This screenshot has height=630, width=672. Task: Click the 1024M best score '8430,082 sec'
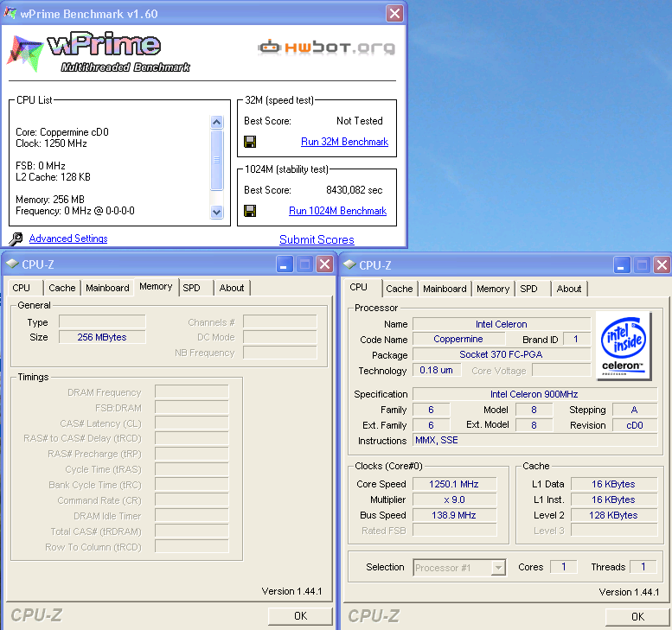coord(355,190)
